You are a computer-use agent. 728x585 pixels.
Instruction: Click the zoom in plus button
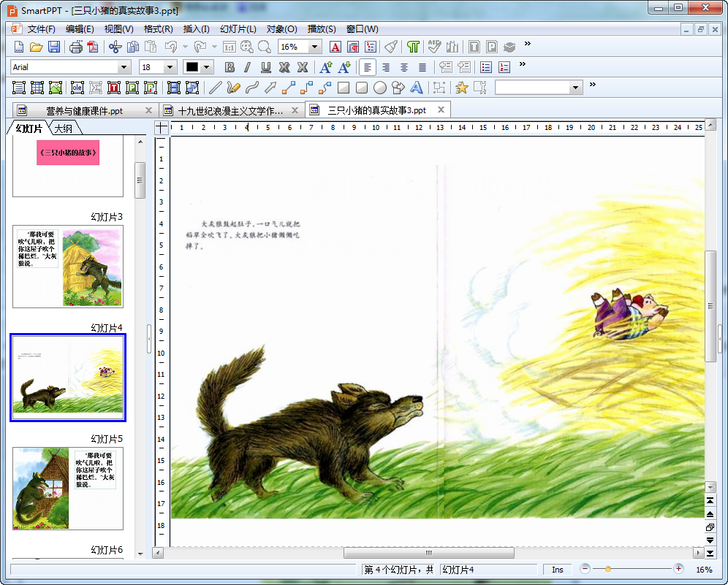point(678,569)
